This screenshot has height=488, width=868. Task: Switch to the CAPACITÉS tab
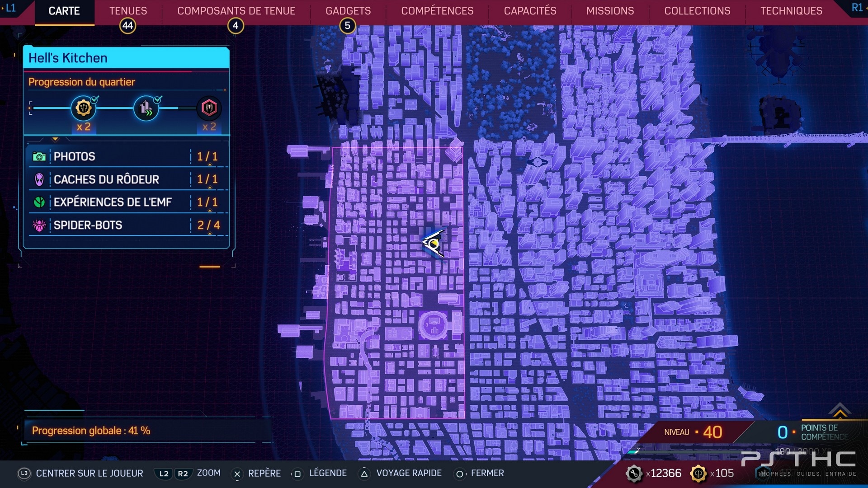point(530,11)
